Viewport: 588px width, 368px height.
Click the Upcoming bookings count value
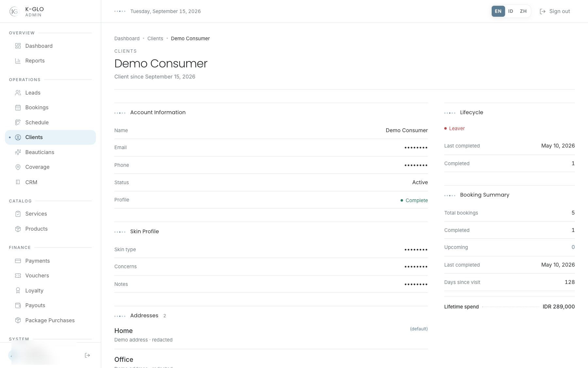[573, 247]
